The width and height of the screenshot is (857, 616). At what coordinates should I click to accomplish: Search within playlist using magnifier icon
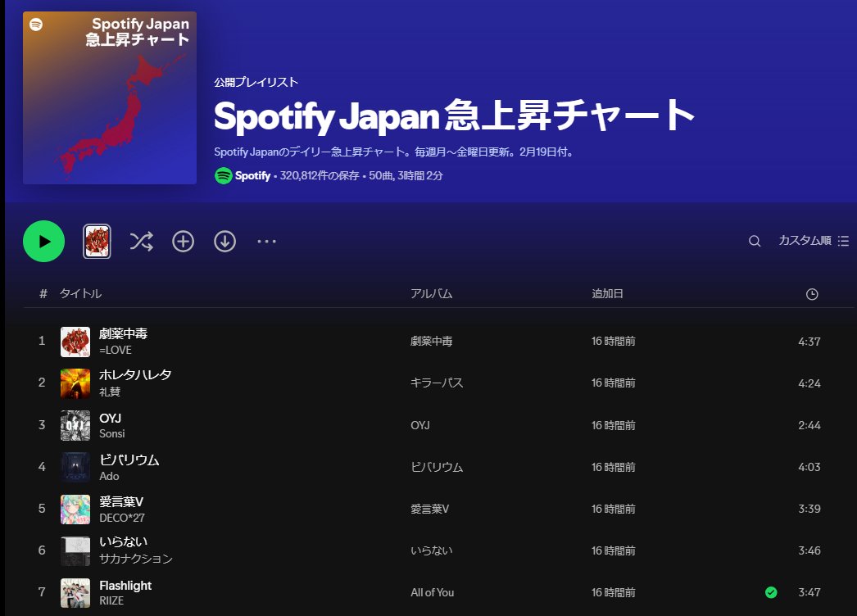tap(755, 241)
